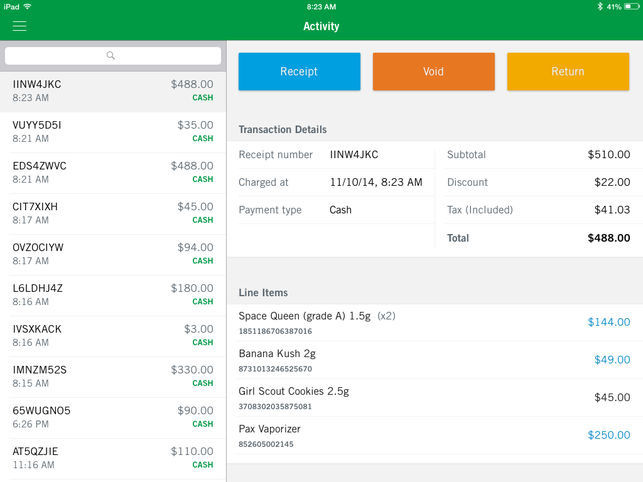
Task: Open transaction L6LDHJ4Z for $180.00
Action: point(113,295)
